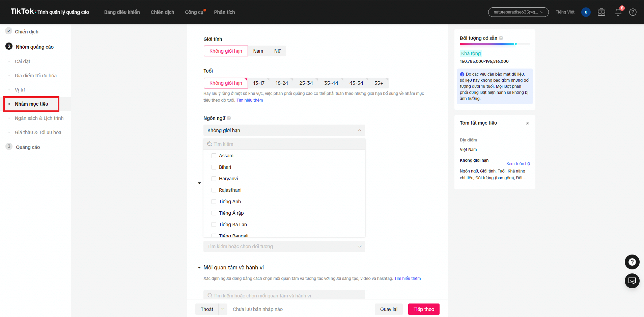644x317 pixels.
Task: Check the Haryanvi language checkbox
Action: (214, 179)
